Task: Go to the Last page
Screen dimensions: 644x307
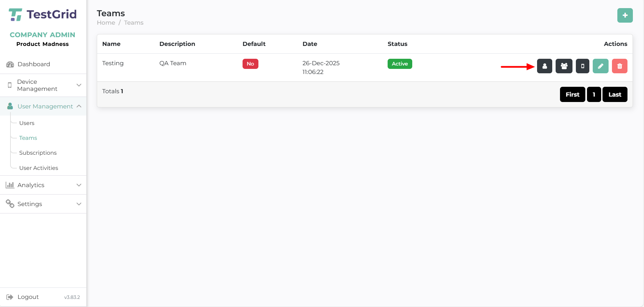Action: 615,95
